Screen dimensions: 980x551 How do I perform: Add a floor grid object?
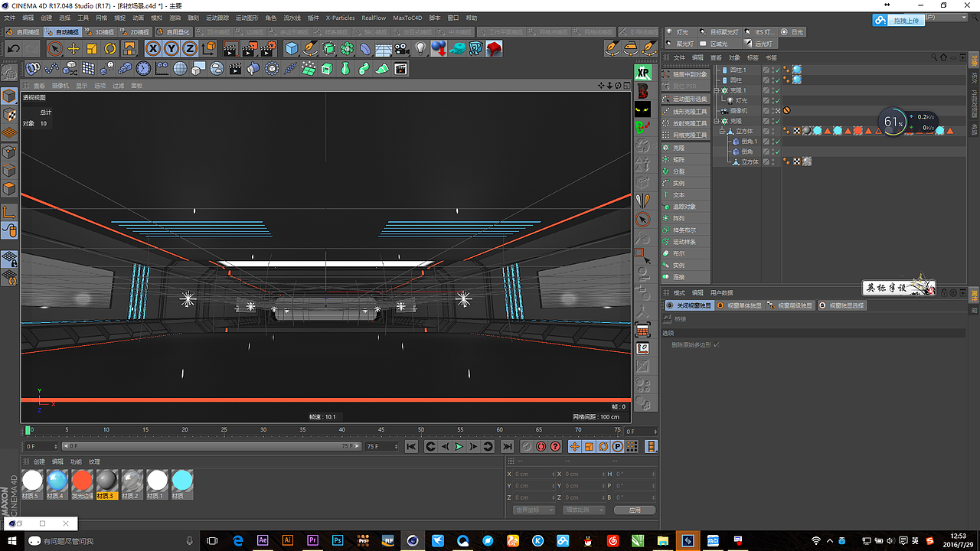pos(384,49)
